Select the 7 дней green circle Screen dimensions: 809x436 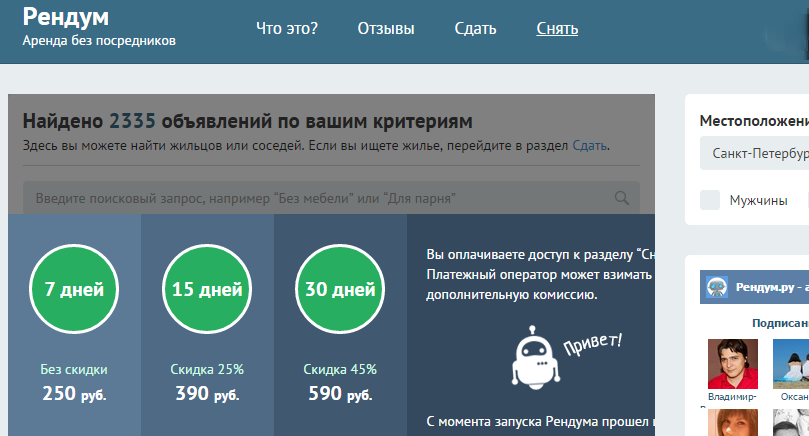(x=74, y=291)
